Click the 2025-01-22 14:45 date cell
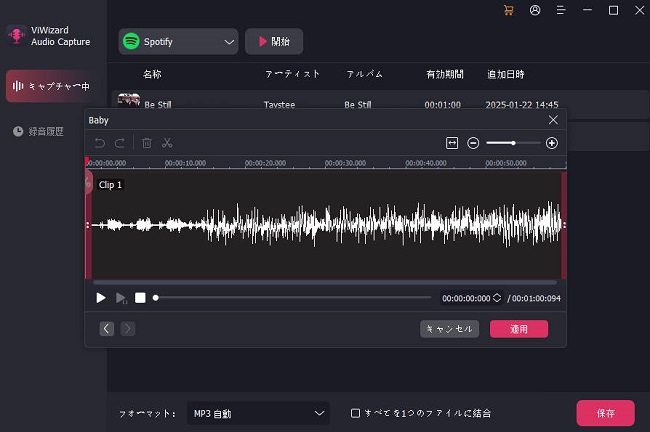 522,105
